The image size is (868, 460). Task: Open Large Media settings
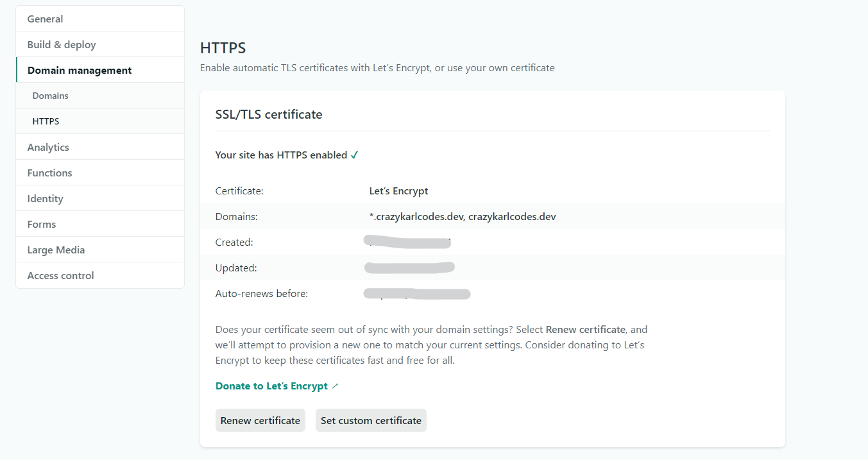coord(56,250)
